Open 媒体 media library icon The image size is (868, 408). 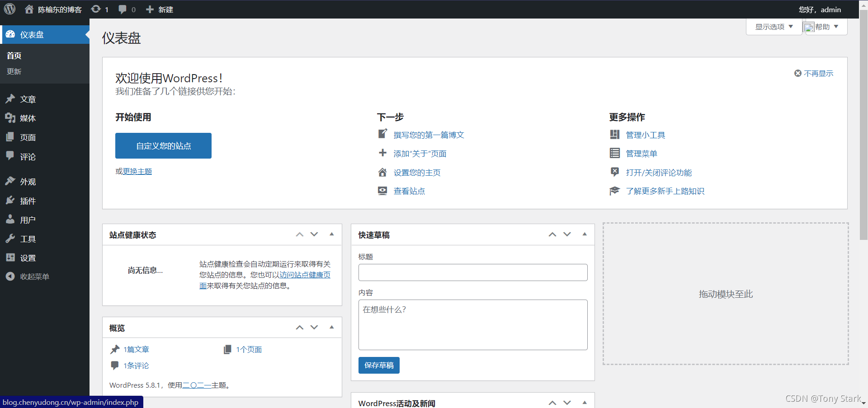click(10, 118)
